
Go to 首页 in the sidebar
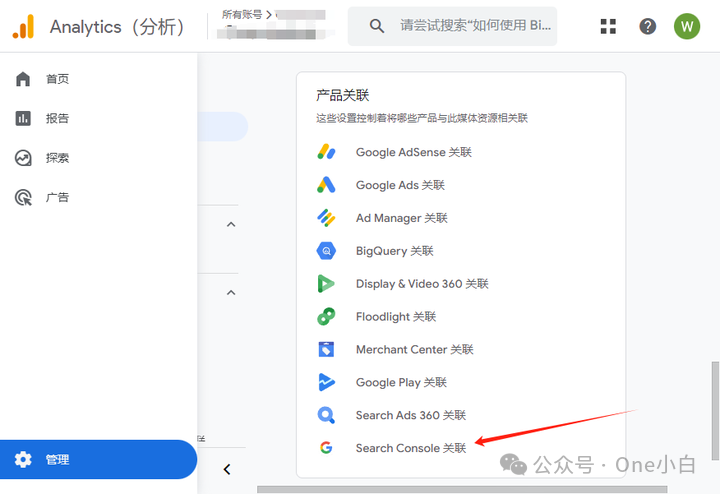pos(57,79)
